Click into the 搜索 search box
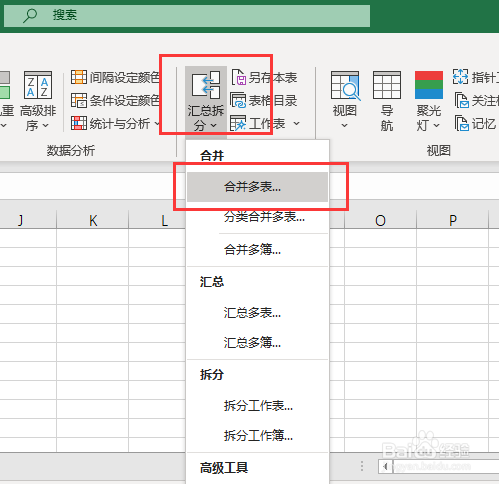The height and width of the screenshot is (484, 499). pyautogui.click(x=187, y=15)
